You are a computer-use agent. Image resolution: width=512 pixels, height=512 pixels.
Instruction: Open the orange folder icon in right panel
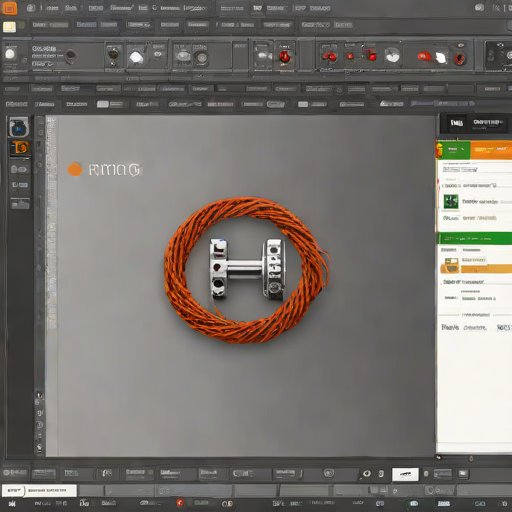click(450, 266)
